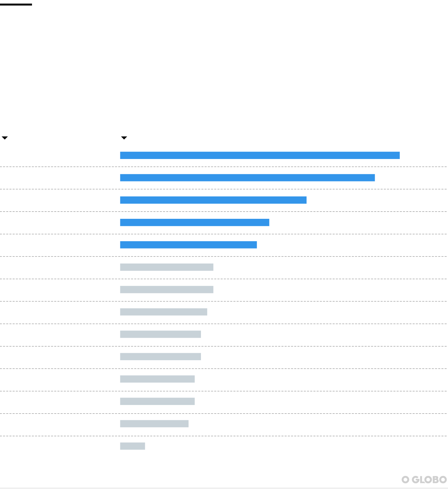Click the shortest gray bar at the bottom

coord(132,447)
